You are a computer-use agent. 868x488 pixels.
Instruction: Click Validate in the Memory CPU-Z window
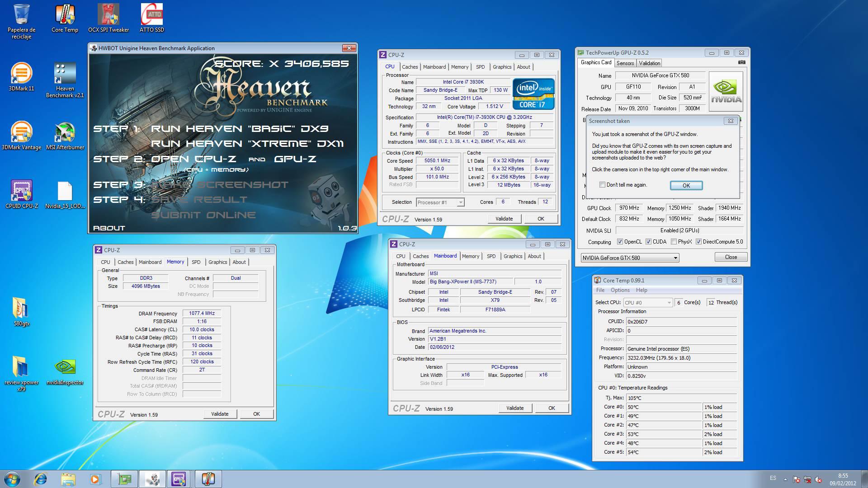pos(220,414)
